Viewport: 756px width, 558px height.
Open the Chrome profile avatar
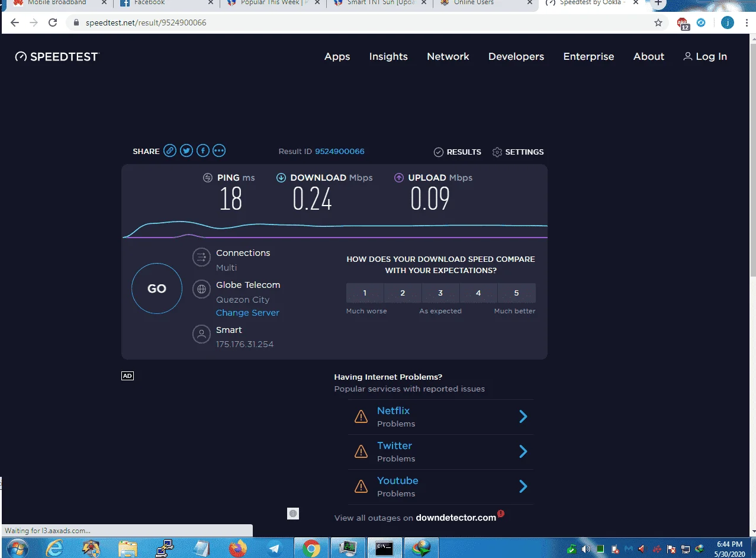click(727, 23)
